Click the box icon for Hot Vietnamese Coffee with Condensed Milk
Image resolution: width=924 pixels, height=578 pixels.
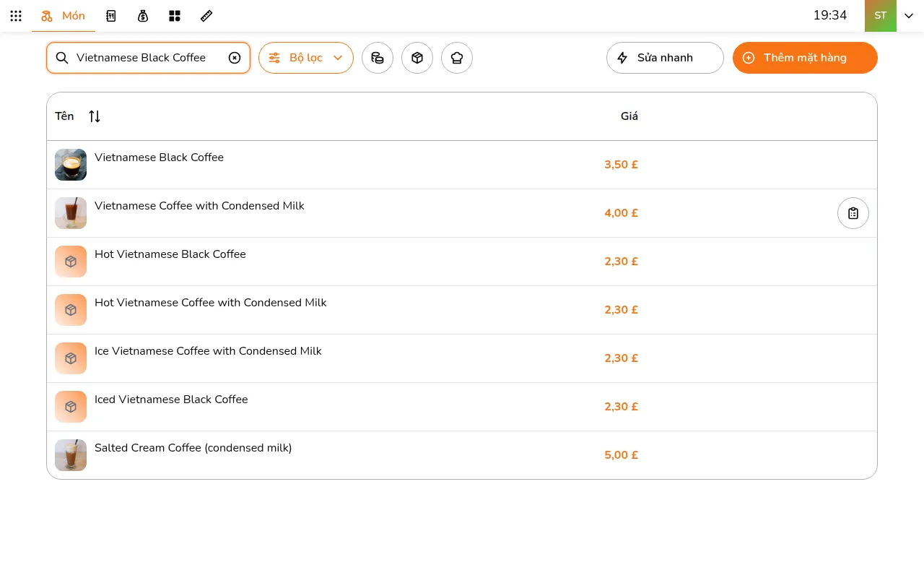coord(71,310)
